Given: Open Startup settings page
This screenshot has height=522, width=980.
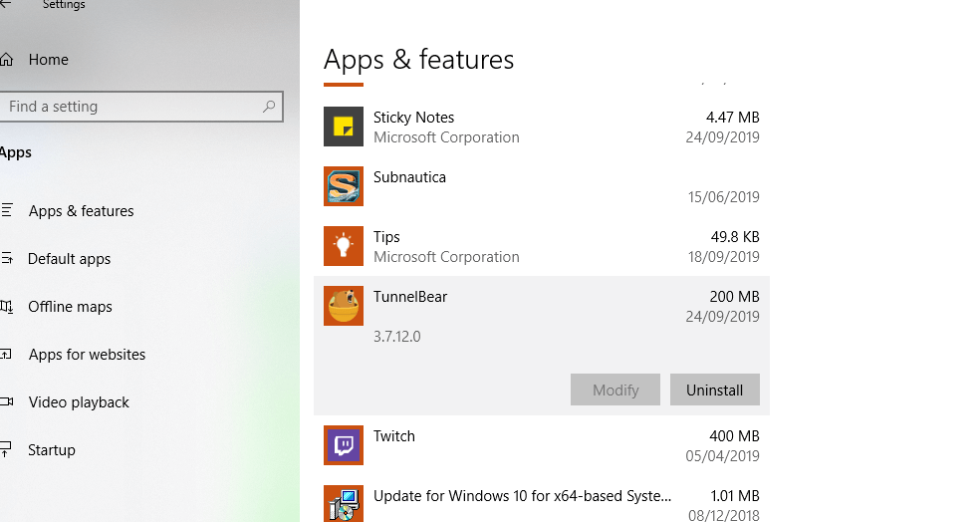Looking at the screenshot, I should click(x=51, y=450).
